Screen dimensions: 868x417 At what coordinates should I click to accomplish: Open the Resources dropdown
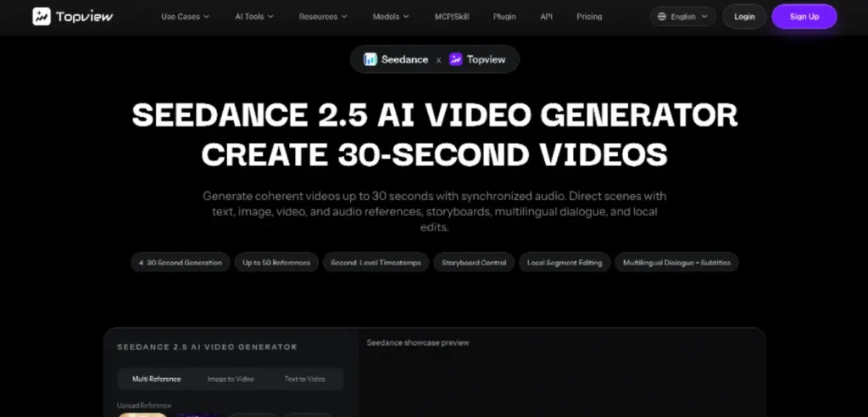tap(323, 17)
